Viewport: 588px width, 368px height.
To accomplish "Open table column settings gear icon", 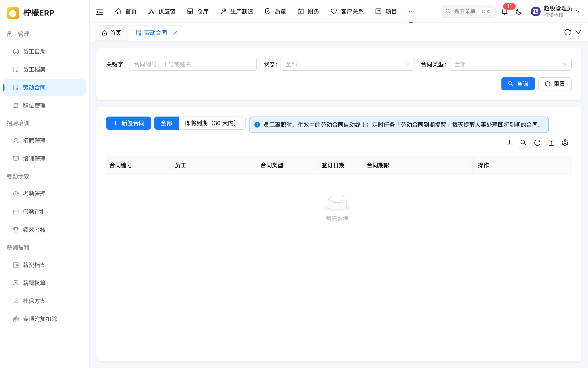I will point(565,143).
